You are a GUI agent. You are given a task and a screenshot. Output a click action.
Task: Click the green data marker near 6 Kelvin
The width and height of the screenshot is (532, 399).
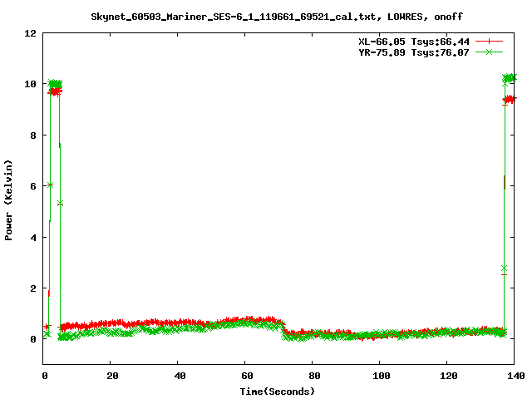[50, 185]
